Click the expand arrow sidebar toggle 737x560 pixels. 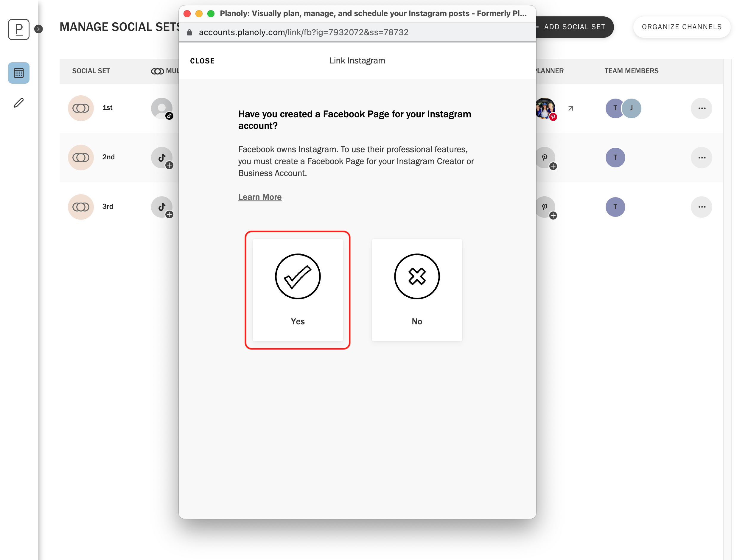pyautogui.click(x=38, y=29)
